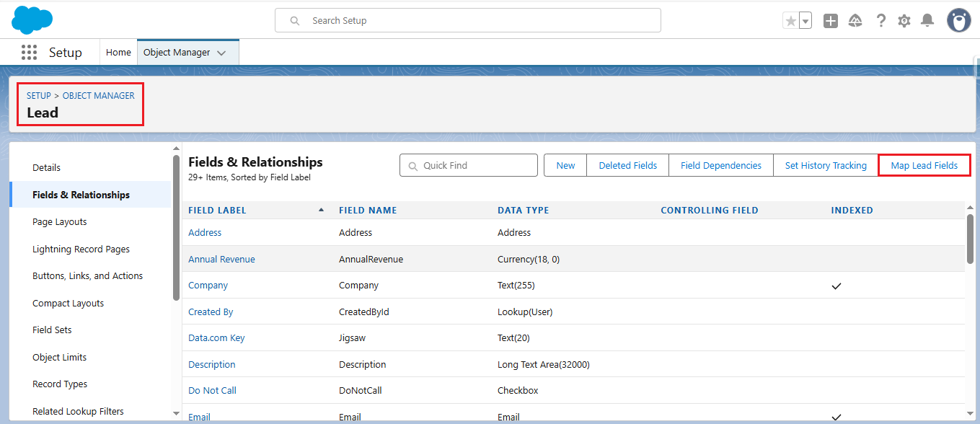This screenshot has height=424, width=980.
Task: Click the Map Lead Fields button
Action: (924, 165)
